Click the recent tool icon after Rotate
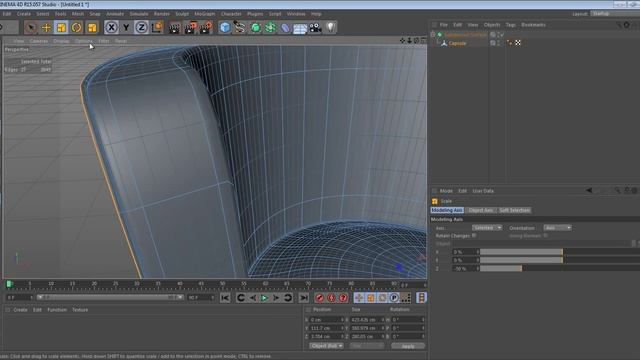640x360 pixels. 92,27
